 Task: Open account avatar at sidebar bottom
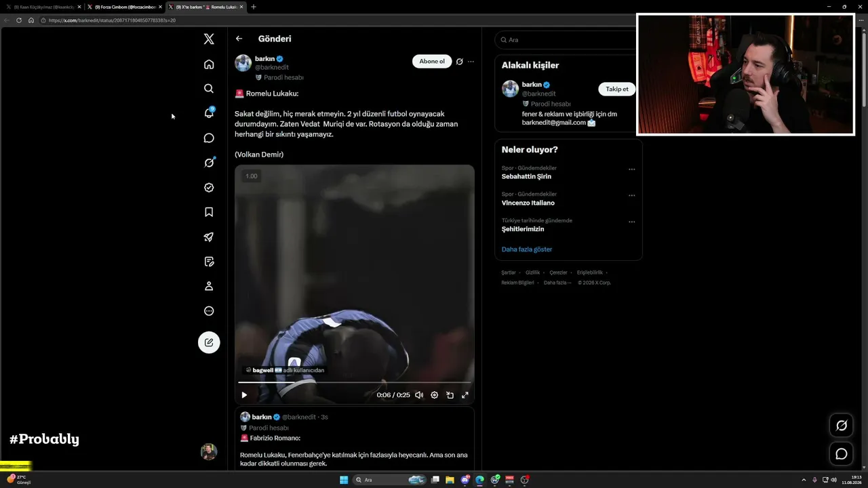[x=209, y=451]
